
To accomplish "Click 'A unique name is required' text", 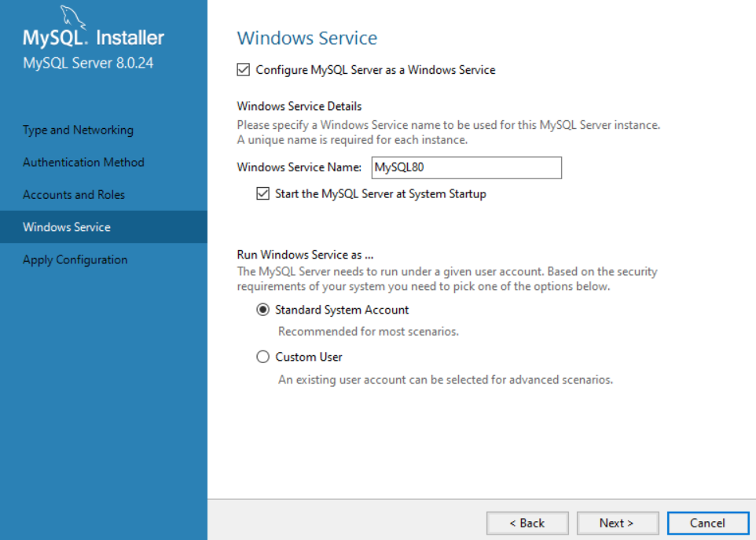I will coord(352,140).
